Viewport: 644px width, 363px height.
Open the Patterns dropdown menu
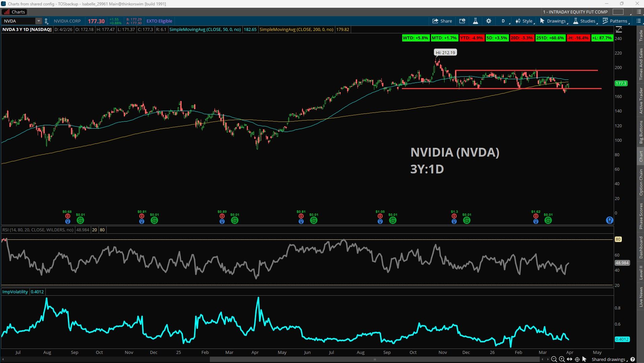615,21
